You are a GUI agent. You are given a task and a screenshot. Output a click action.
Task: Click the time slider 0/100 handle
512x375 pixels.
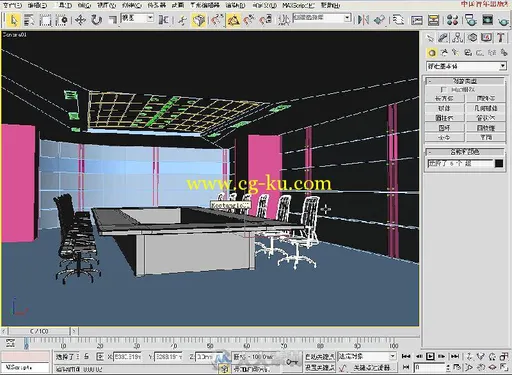39,331
